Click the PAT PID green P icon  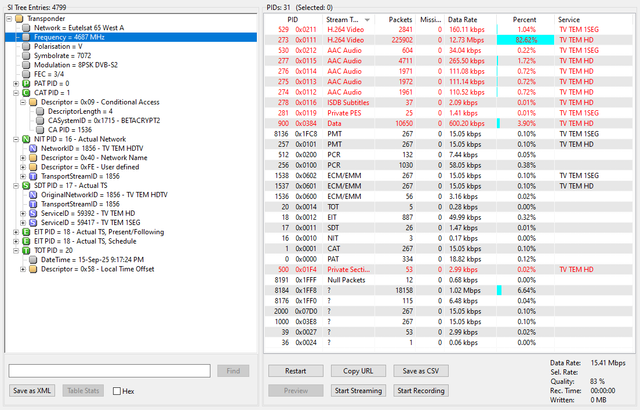point(26,84)
